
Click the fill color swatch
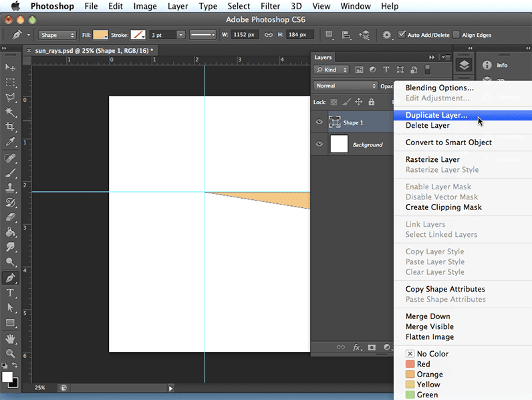click(x=100, y=35)
